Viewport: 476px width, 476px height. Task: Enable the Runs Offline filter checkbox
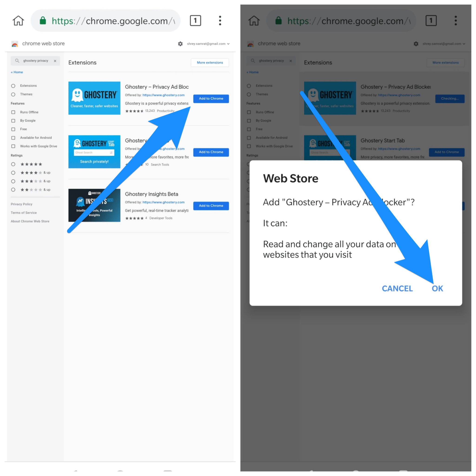(13, 112)
